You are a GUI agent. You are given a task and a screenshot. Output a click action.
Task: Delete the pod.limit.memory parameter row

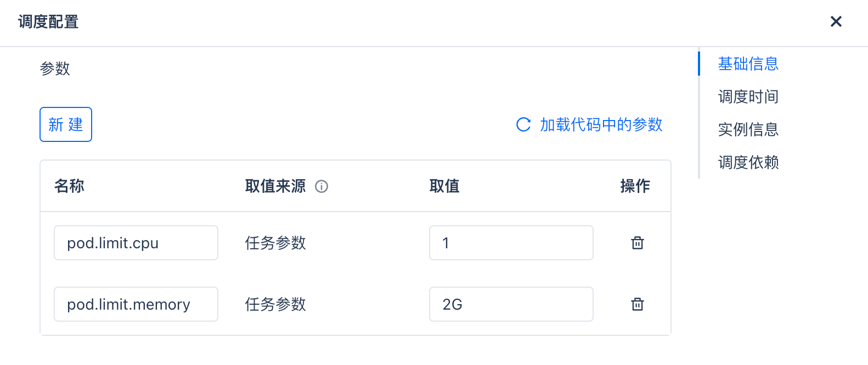(637, 304)
